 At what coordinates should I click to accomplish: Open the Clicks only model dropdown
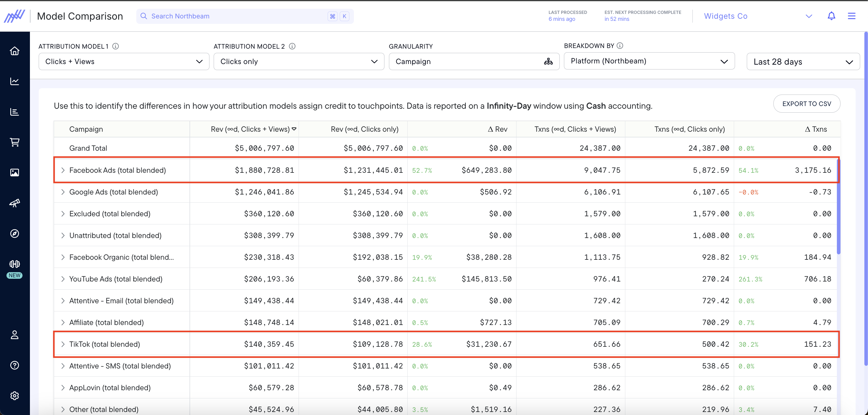click(x=299, y=61)
